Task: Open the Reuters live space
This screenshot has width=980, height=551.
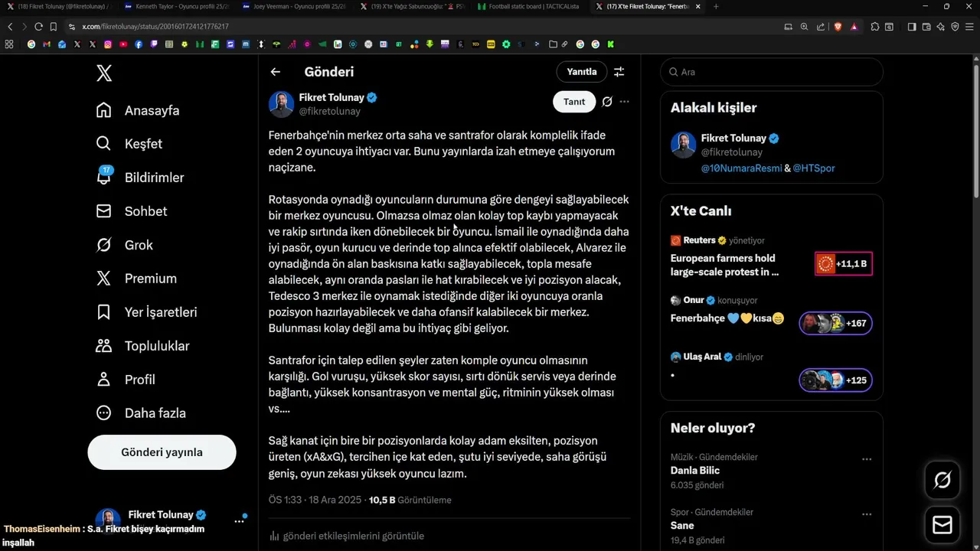Action: 772,257
